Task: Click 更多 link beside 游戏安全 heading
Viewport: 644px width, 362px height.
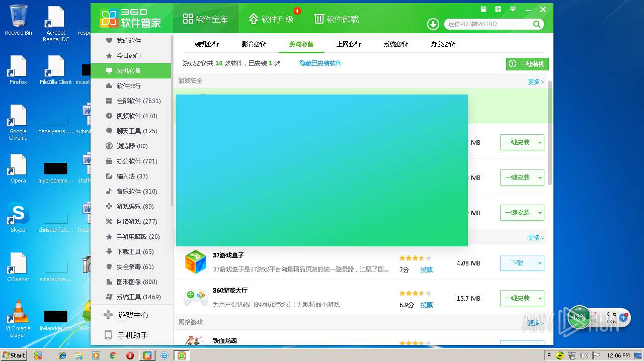Action: click(536, 81)
